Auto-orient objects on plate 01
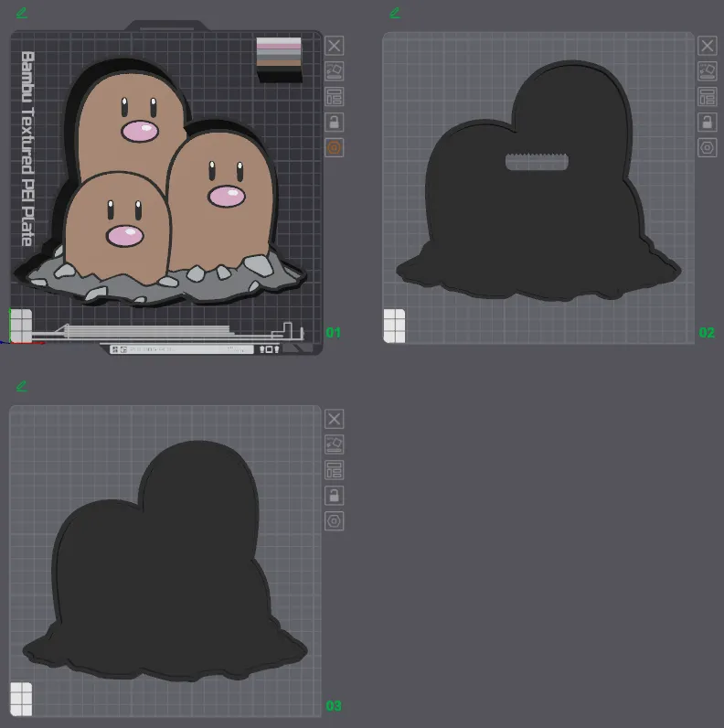Image resolution: width=724 pixels, height=728 pixels. (334, 70)
